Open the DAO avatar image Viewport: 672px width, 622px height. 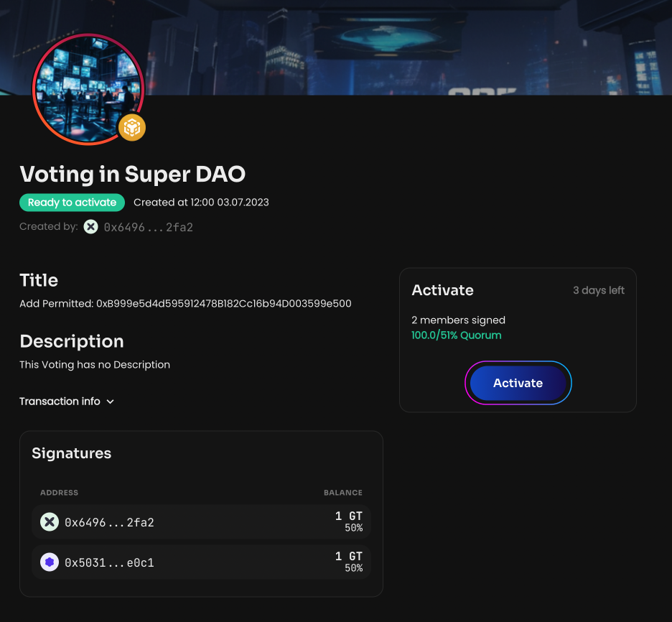point(88,89)
